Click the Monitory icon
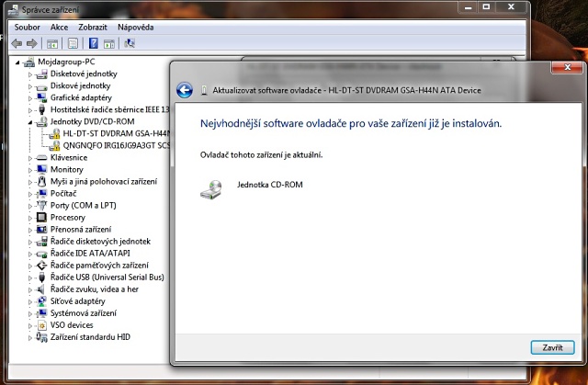Image resolution: width=588 pixels, height=385 pixels. [41, 169]
